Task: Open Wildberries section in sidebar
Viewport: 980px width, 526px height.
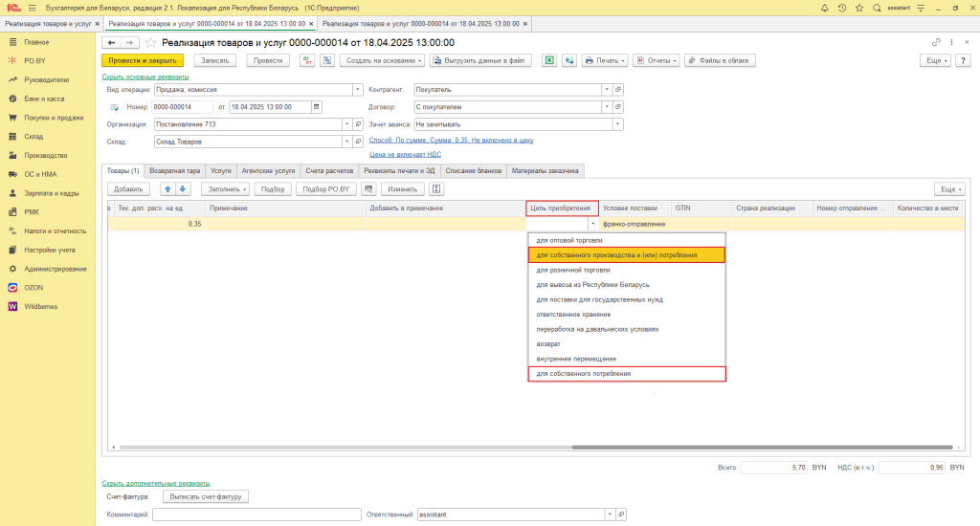Action: [40, 307]
